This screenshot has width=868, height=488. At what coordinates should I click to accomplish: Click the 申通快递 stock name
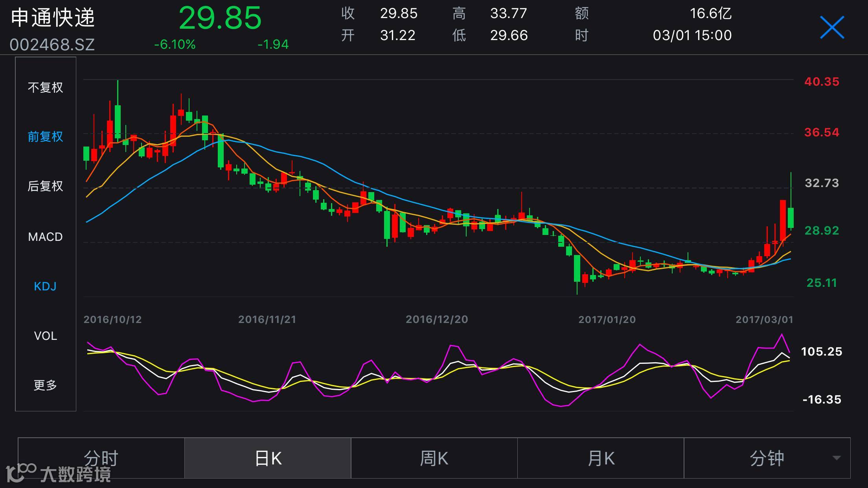[x=53, y=18]
